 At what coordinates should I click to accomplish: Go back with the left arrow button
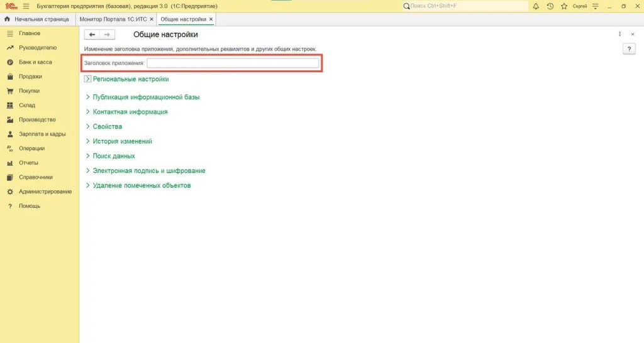pyautogui.click(x=92, y=35)
